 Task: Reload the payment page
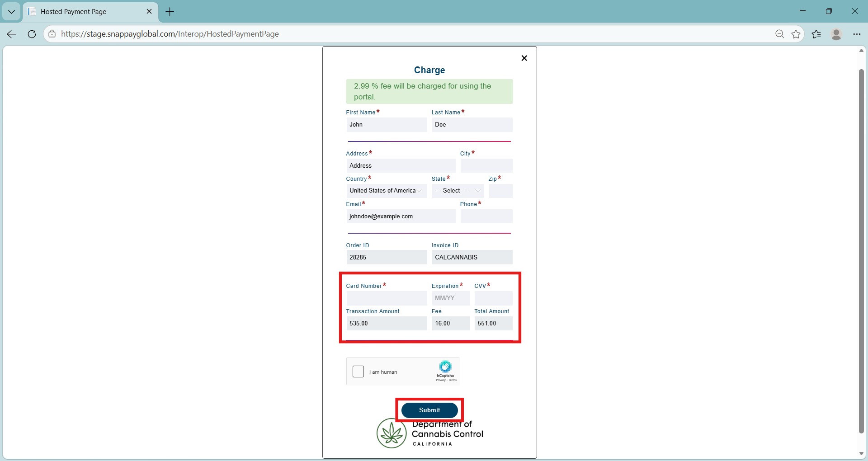(x=32, y=34)
